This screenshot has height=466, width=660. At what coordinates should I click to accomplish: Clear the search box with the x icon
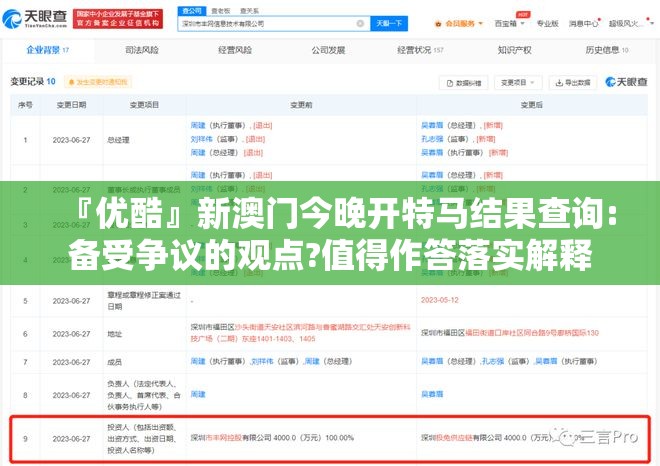pyautogui.click(x=360, y=24)
